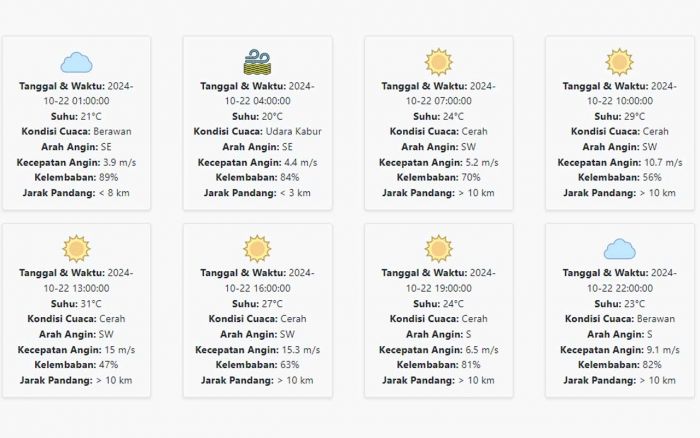The height and width of the screenshot is (438, 700).
Task: Click the sun icon on the 19:00:00 card
Action: coord(439,249)
